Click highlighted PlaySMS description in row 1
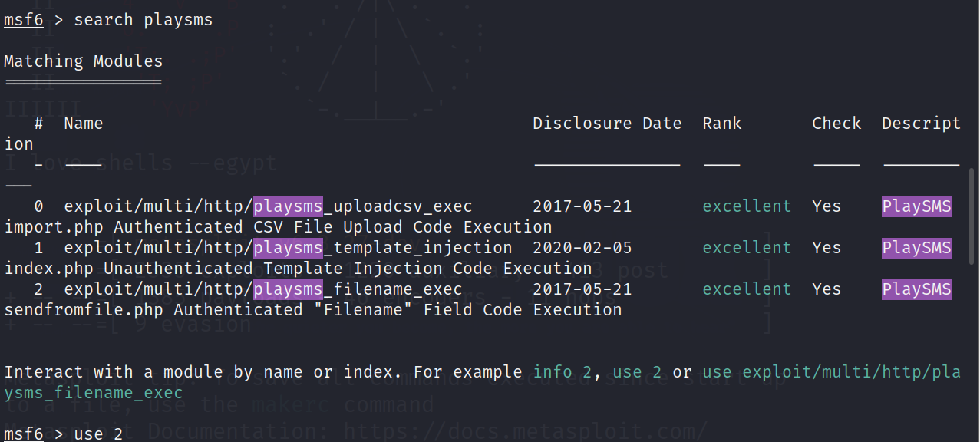This screenshot has height=442, width=980. click(916, 248)
